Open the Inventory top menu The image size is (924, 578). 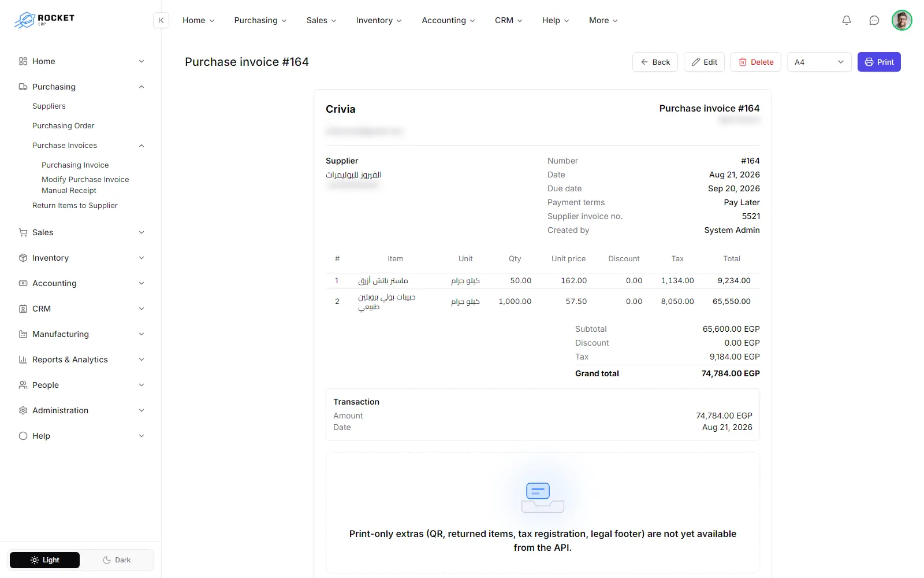pos(379,20)
